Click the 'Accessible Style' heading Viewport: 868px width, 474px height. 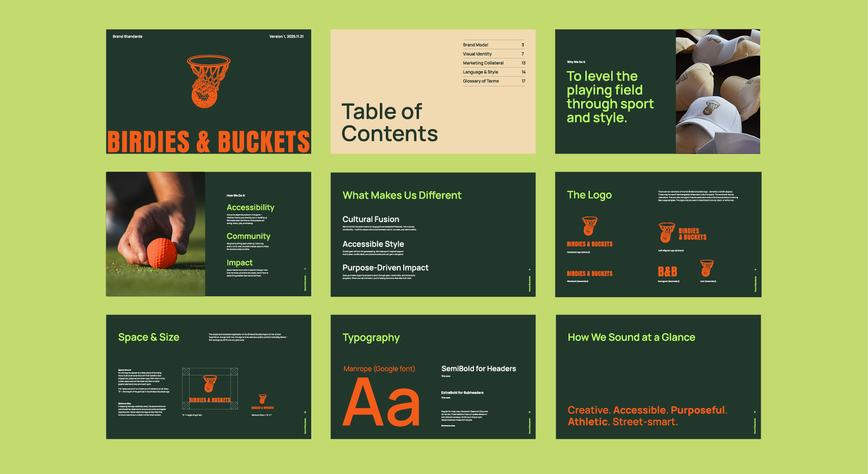pos(373,244)
